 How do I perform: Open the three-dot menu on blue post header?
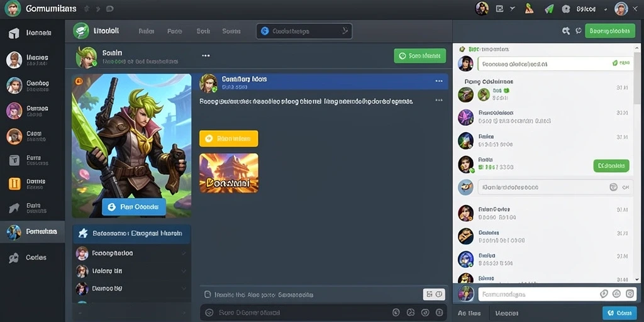438,81
